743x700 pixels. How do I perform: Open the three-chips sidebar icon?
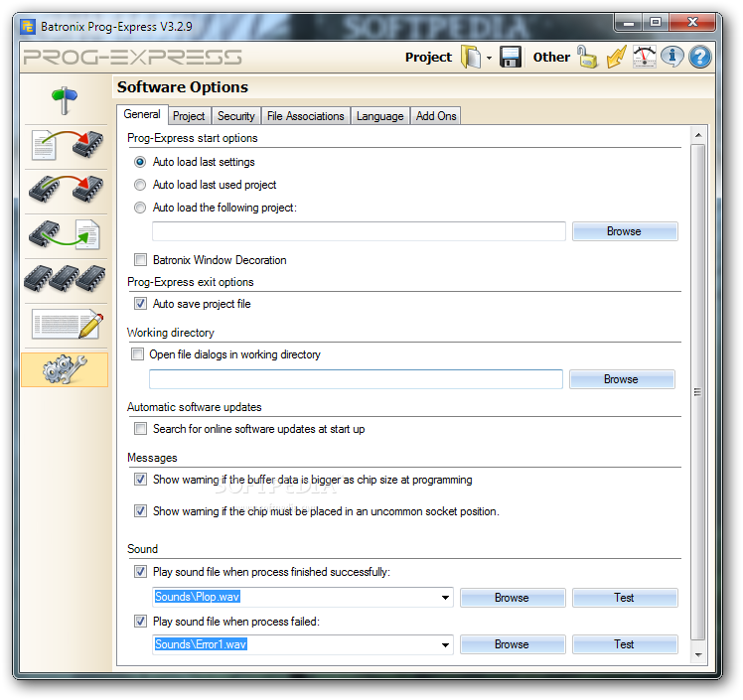[65, 278]
